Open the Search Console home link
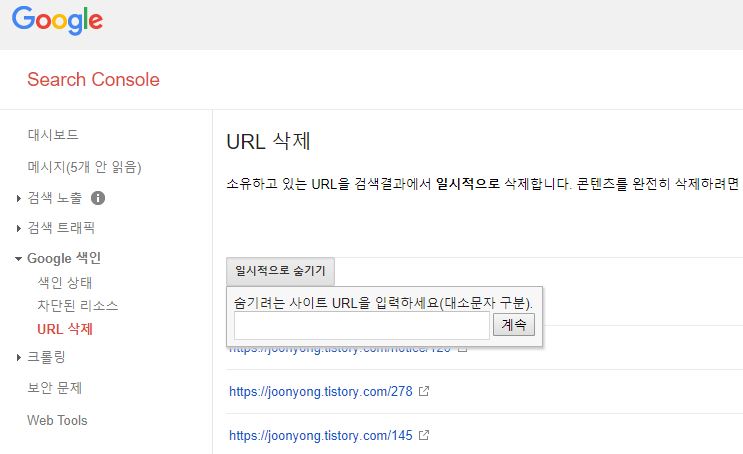The image size is (743, 454). point(93,80)
